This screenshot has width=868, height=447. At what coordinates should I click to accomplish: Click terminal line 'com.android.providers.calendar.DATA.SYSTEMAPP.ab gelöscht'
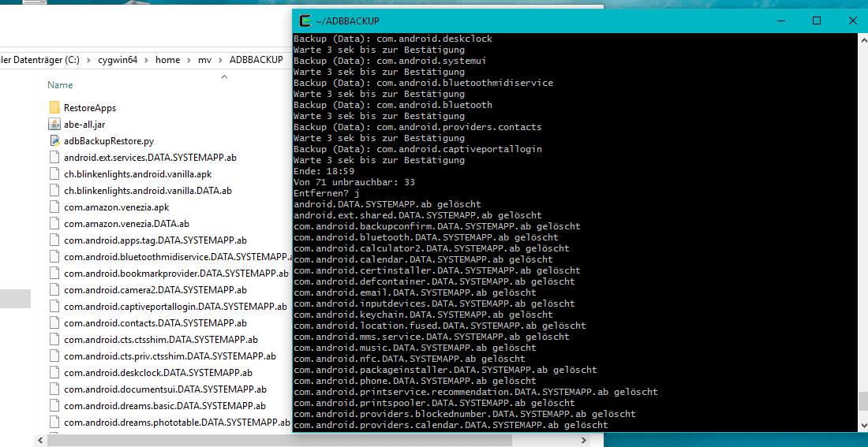pos(451,425)
